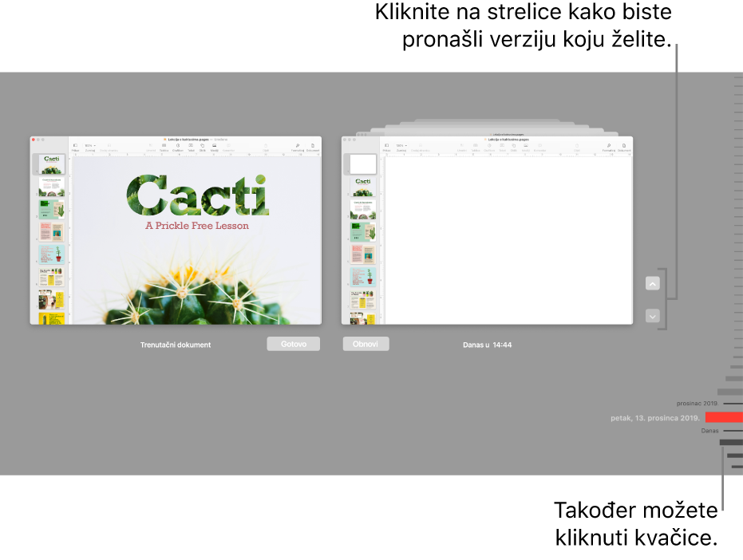The image size is (743, 560).
Task: Select page 6 thumbnail in current document
Action: [x=51, y=277]
